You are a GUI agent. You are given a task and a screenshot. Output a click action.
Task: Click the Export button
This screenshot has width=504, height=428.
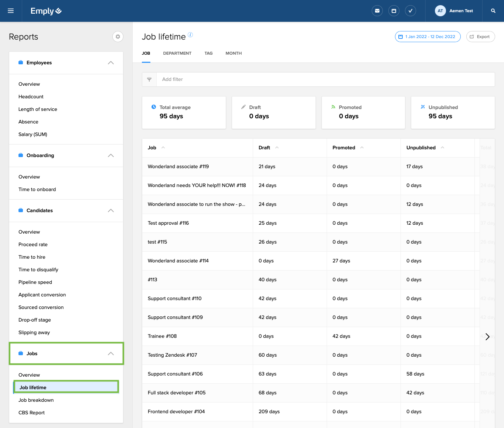click(x=480, y=37)
